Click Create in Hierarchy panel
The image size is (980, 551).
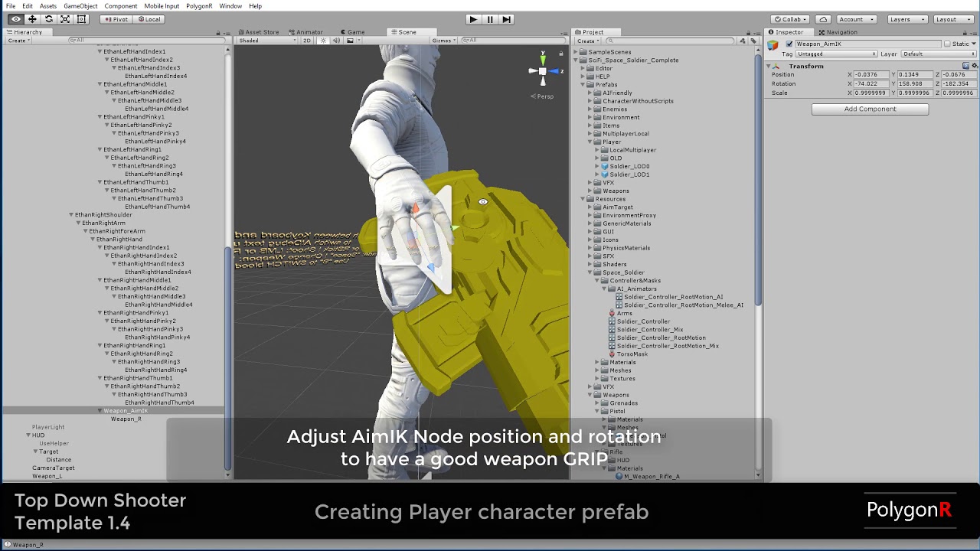pyautogui.click(x=18, y=41)
